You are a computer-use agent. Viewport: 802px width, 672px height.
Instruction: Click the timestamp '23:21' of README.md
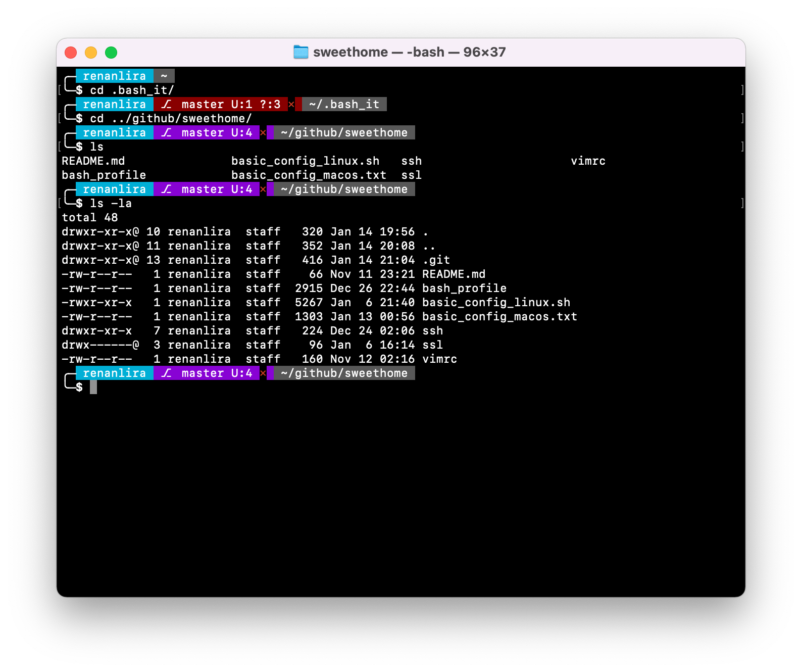397,274
